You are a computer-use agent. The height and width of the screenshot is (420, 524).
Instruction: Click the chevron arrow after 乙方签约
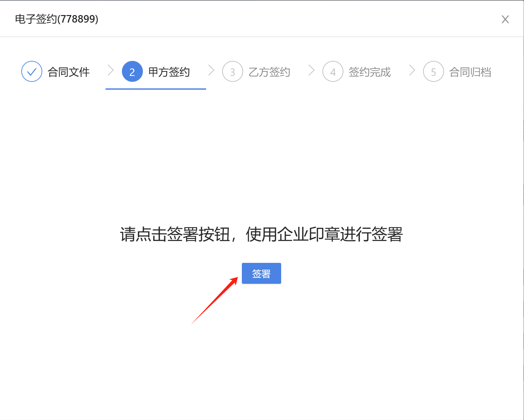point(312,70)
